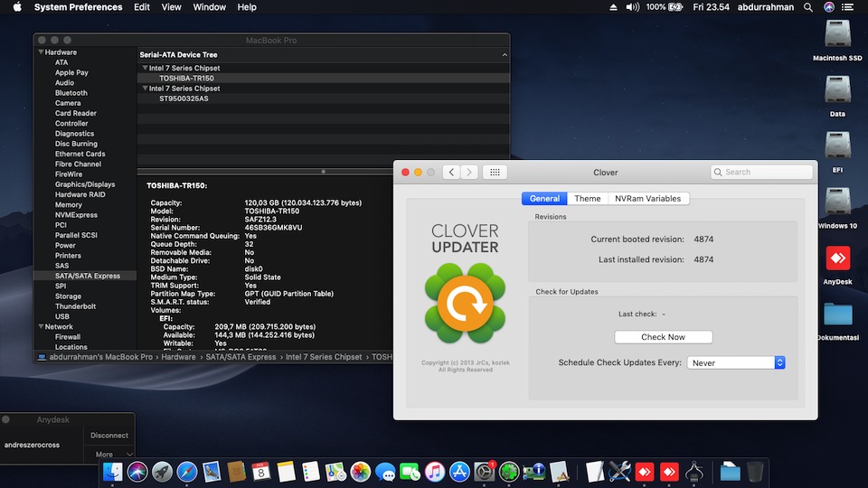Open the Dokumentasi folder on desktop
This screenshot has height=488, width=868.
coord(837,314)
